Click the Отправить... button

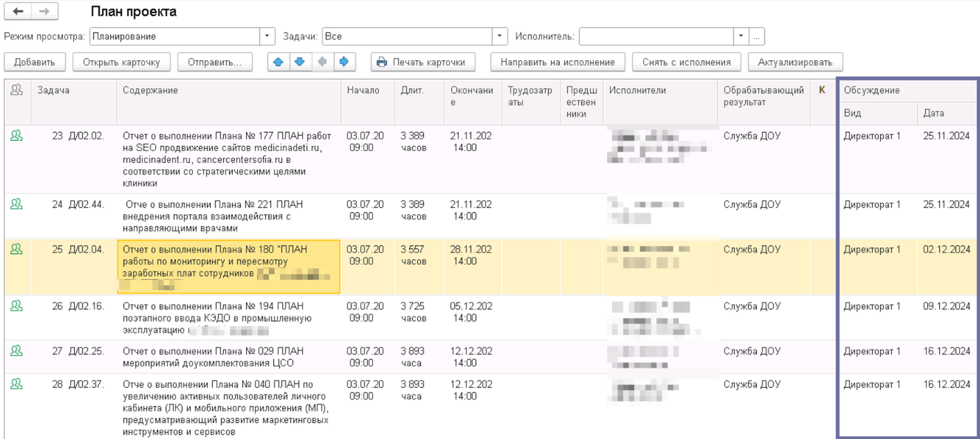point(215,62)
